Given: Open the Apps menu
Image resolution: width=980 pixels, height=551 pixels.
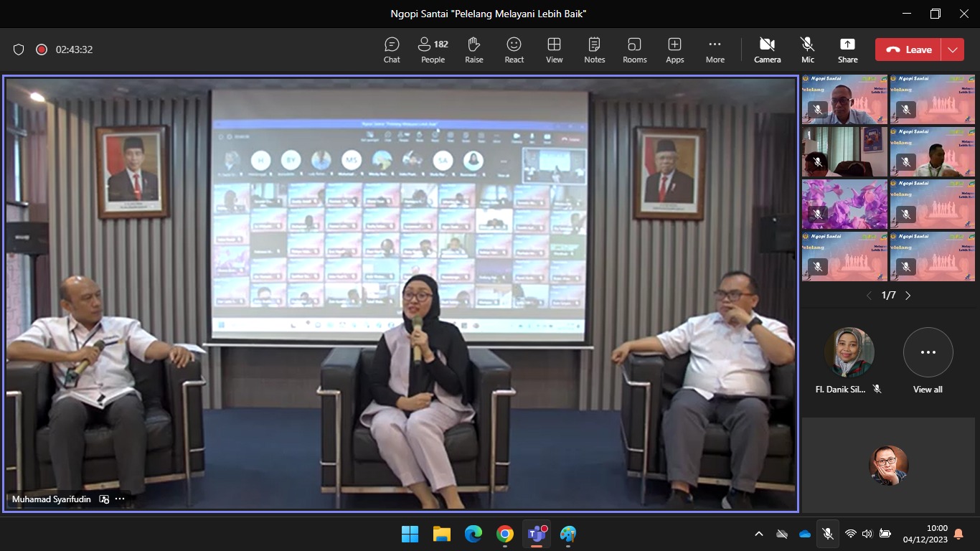Looking at the screenshot, I should point(674,50).
